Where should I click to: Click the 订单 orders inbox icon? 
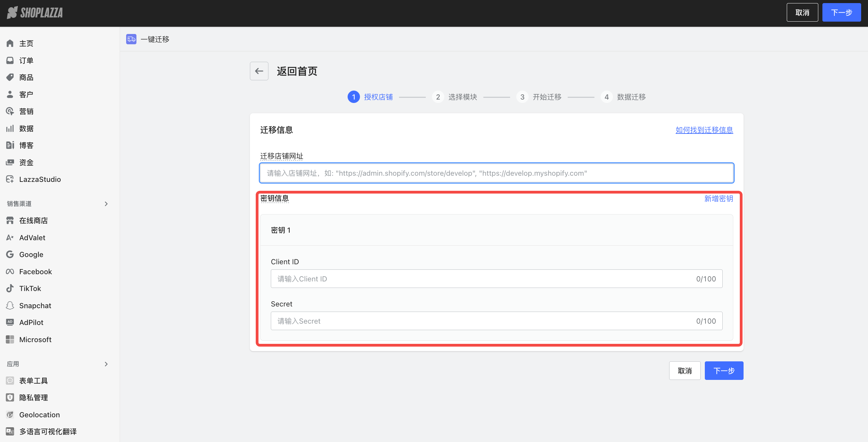point(10,60)
